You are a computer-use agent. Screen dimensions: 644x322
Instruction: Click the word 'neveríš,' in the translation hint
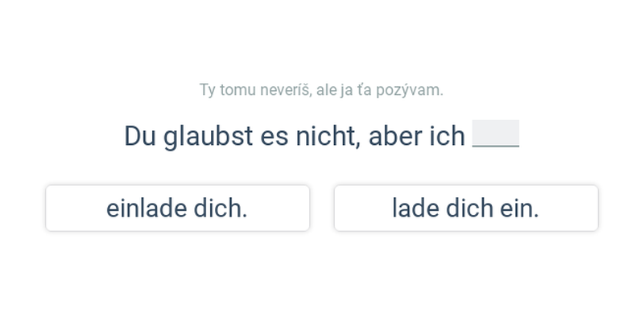(286, 90)
